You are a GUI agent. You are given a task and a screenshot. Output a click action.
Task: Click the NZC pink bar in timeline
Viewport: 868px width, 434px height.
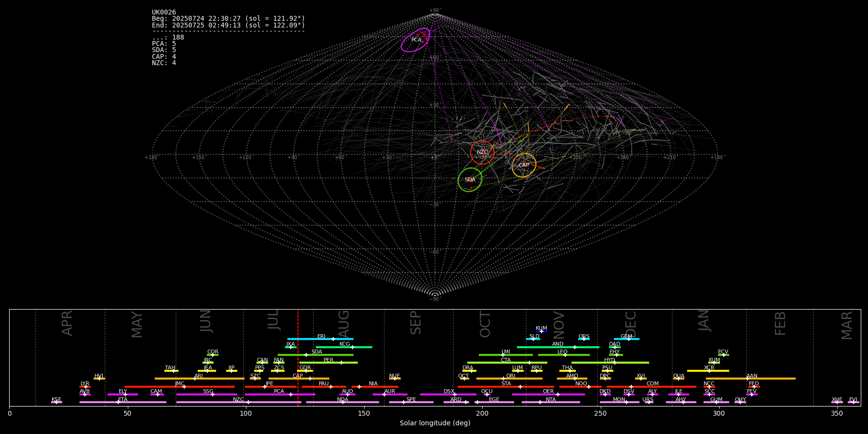[x=239, y=402]
